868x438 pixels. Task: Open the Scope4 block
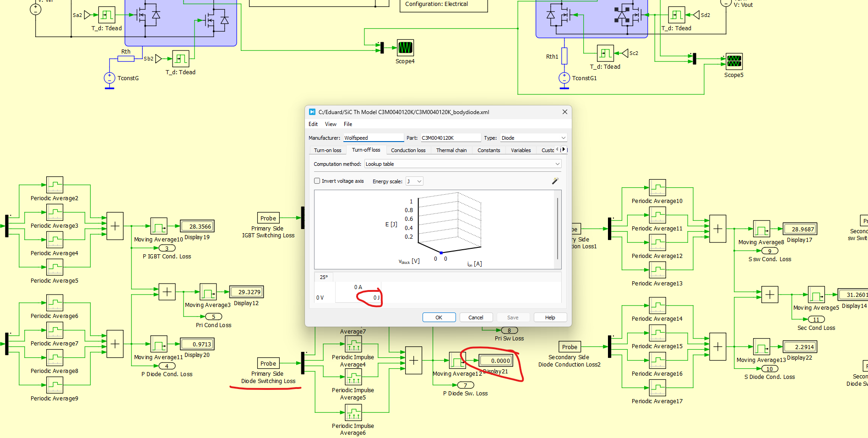coord(405,48)
